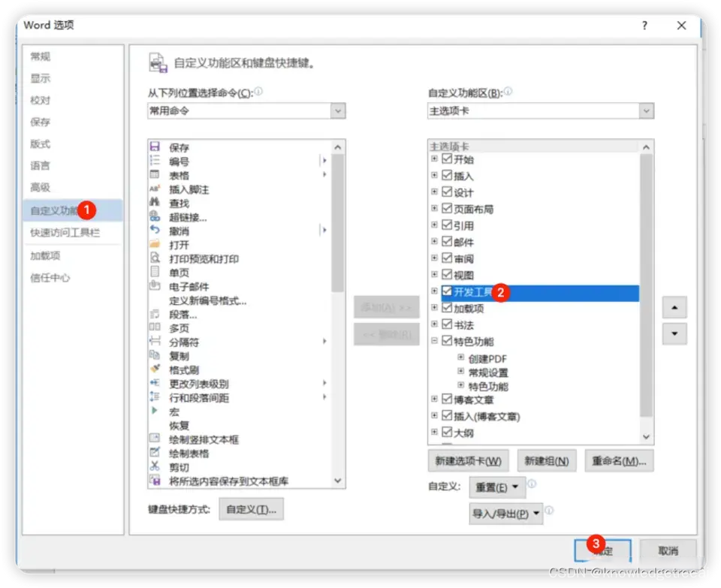721x588 pixels.
Task: Click the Find (查找) binoculars icon
Action: [x=155, y=202]
